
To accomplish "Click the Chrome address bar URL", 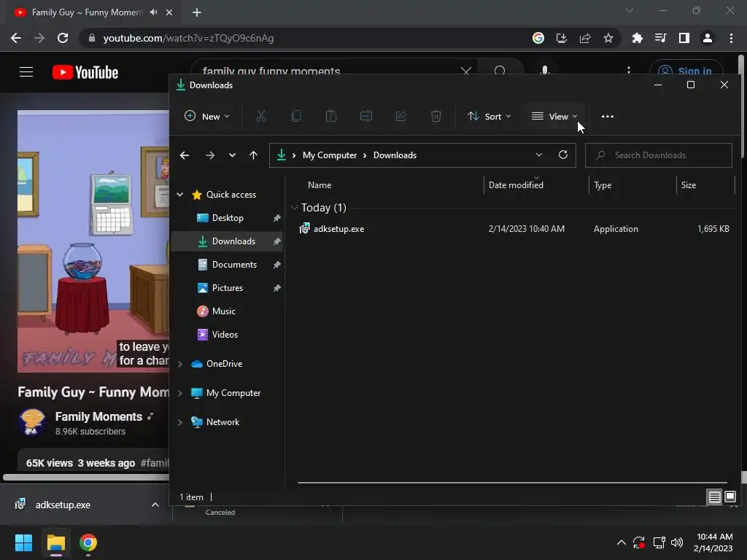I will click(188, 38).
